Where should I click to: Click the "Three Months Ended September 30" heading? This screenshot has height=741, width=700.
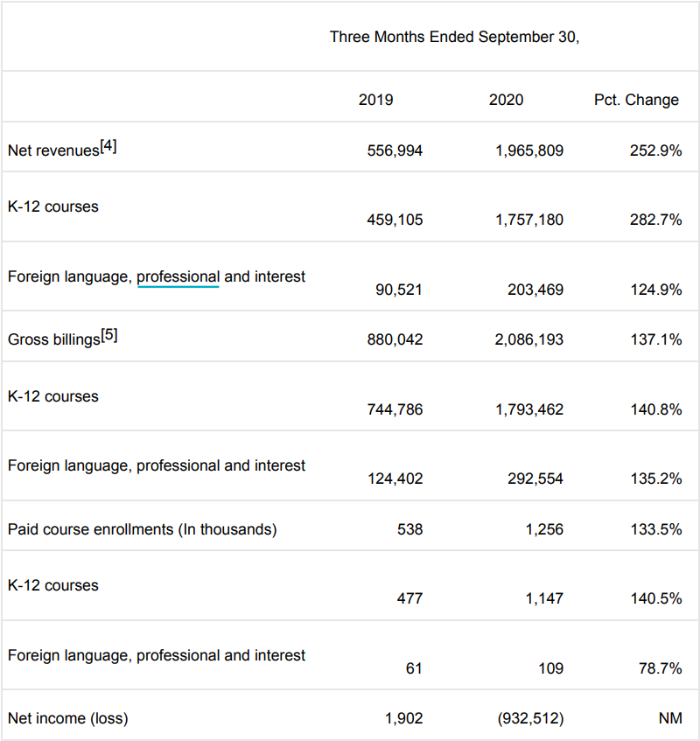coord(454,37)
